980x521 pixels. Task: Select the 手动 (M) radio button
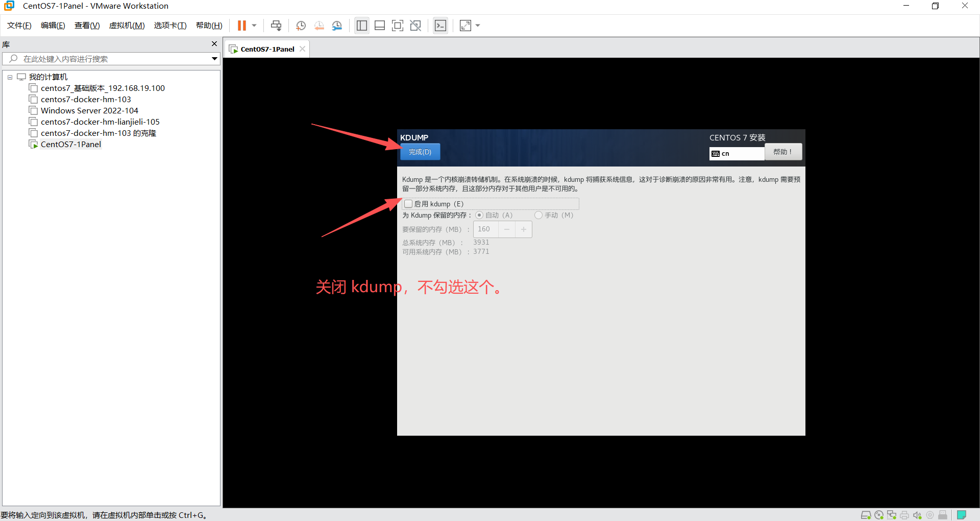538,215
